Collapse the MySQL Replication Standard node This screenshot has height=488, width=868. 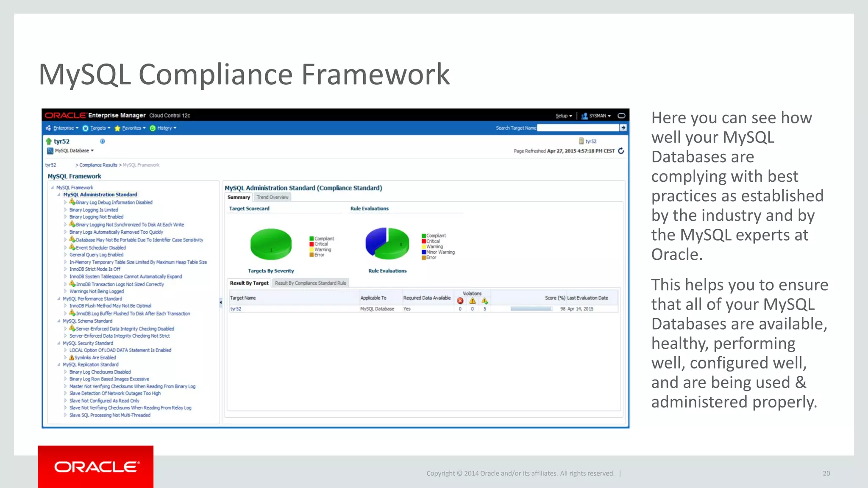coord(59,365)
